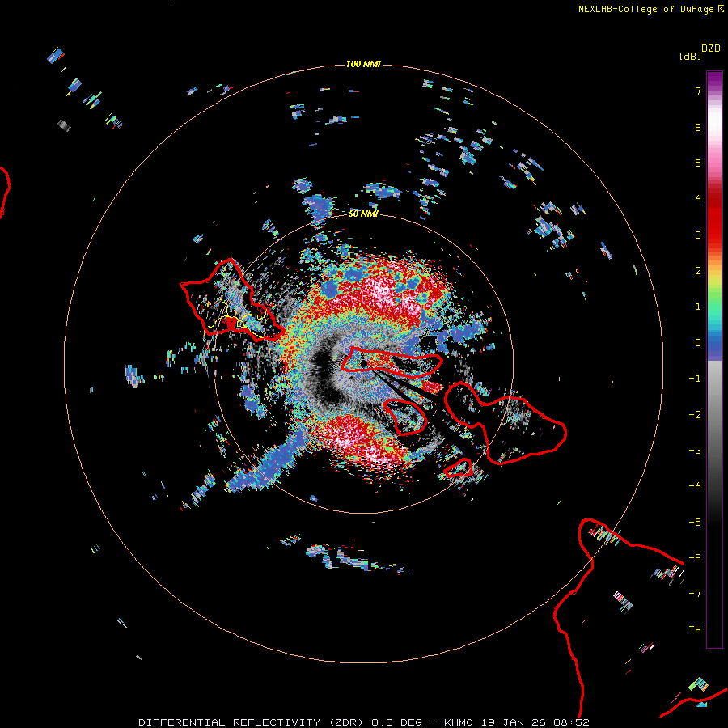Screen dimensions: 728x728
Task: Click the KHMO radar site identifier
Action: click(459, 722)
